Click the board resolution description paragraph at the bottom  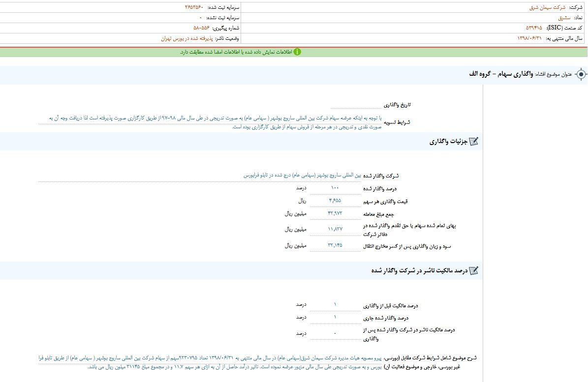click(210, 362)
